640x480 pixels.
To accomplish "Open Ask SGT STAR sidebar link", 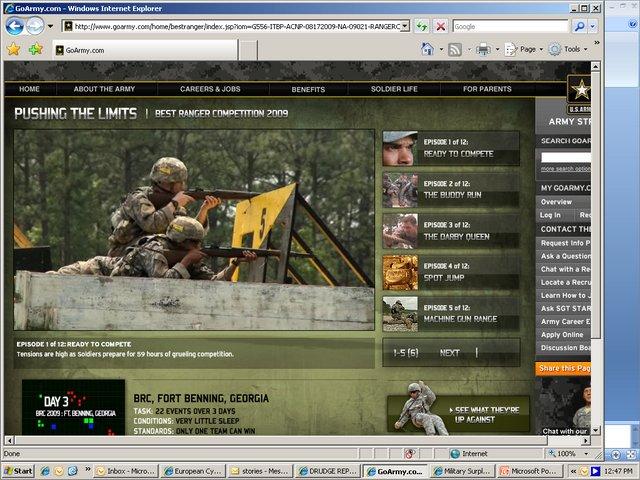I will [x=565, y=308].
